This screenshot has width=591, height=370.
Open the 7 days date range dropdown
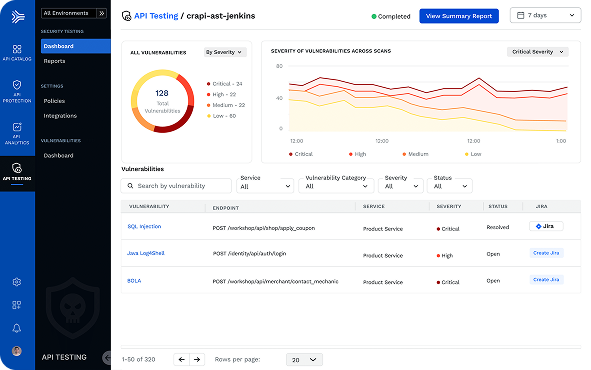pos(545,15)
